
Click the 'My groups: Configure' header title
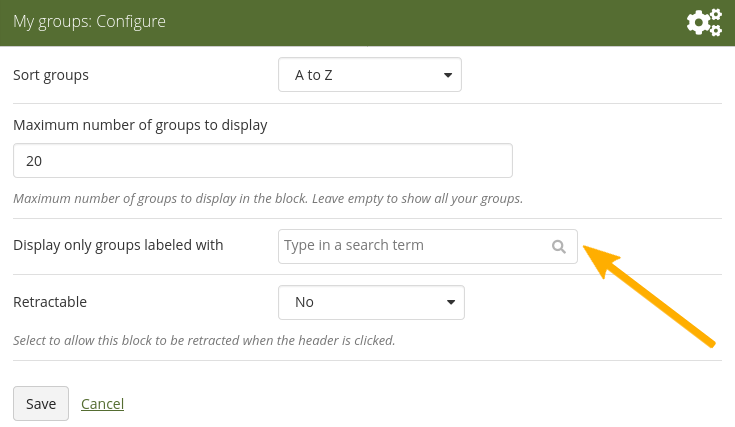89,21
